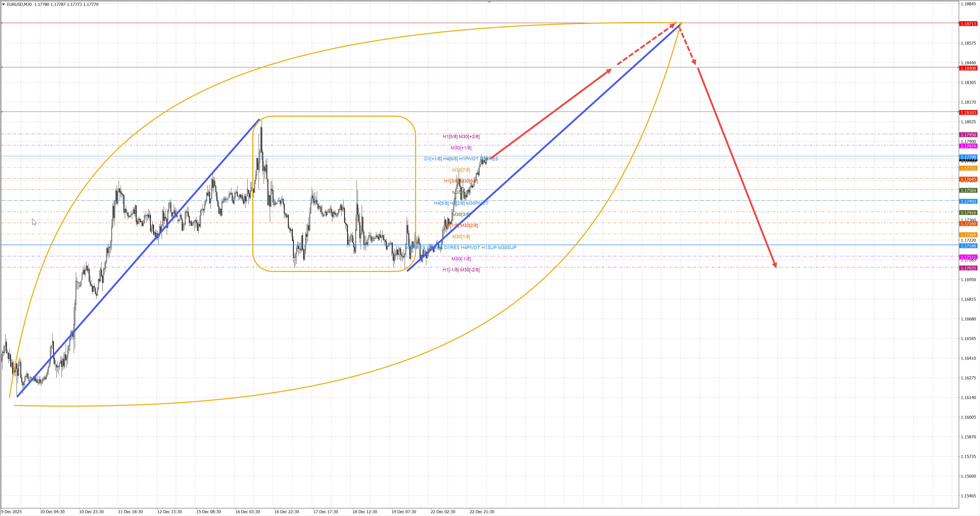Viewport: 980px width, 516px height.
Task: Select left anchor of the 1.18713 line
Action: coord(2,23)
